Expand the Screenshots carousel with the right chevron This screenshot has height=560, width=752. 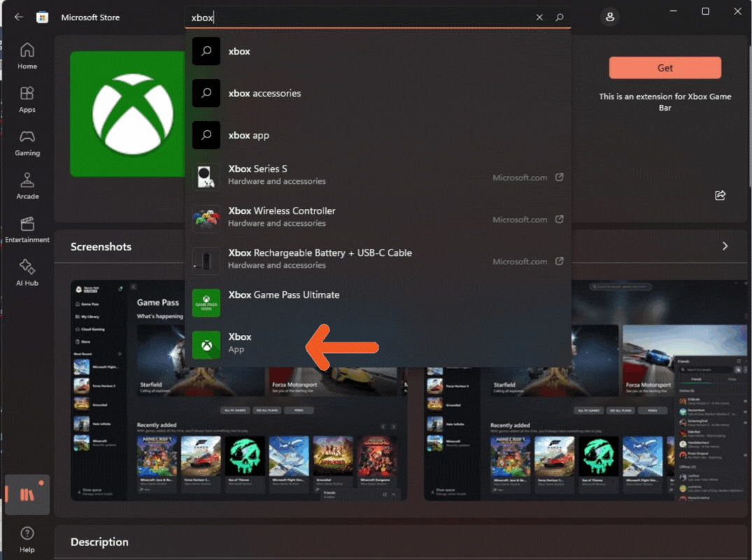coord(725,247)
